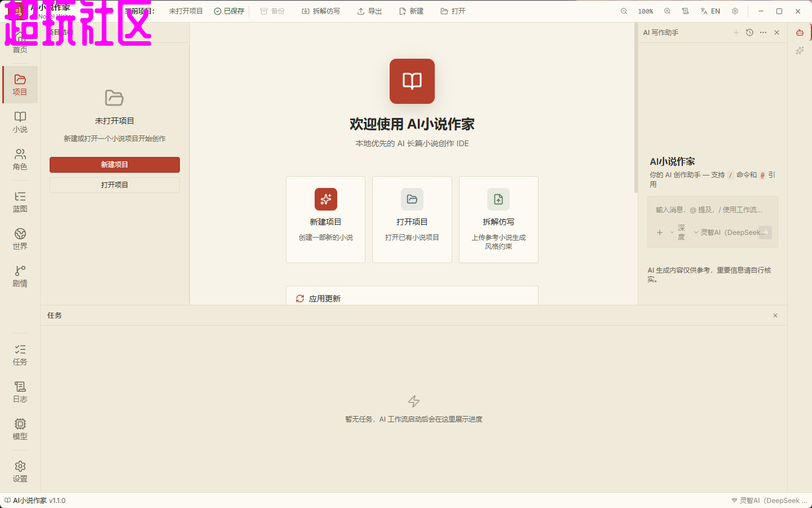Open the 日志 (logs) sidebar item

point(20,392)
